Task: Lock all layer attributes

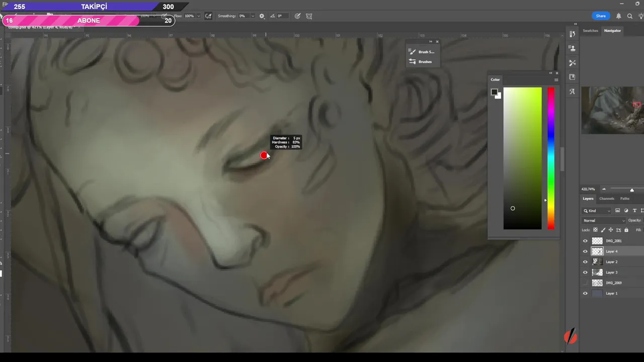Action: [x=626, y=230]
